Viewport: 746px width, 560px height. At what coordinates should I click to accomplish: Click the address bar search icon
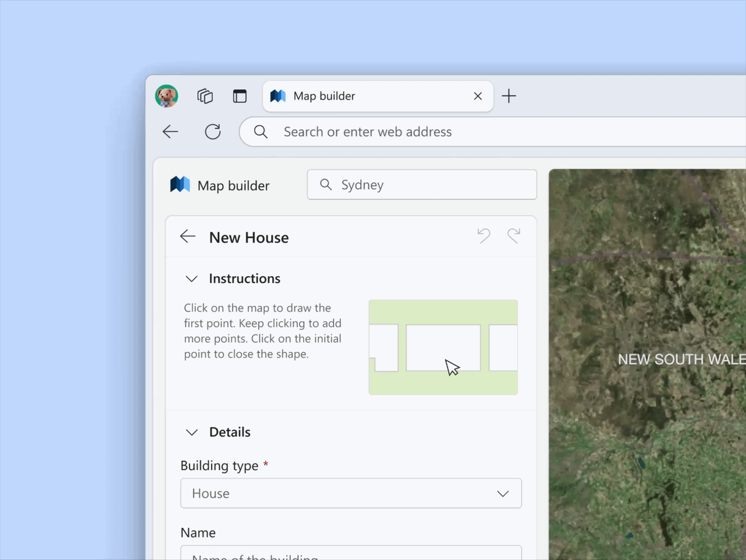point(261,132)
